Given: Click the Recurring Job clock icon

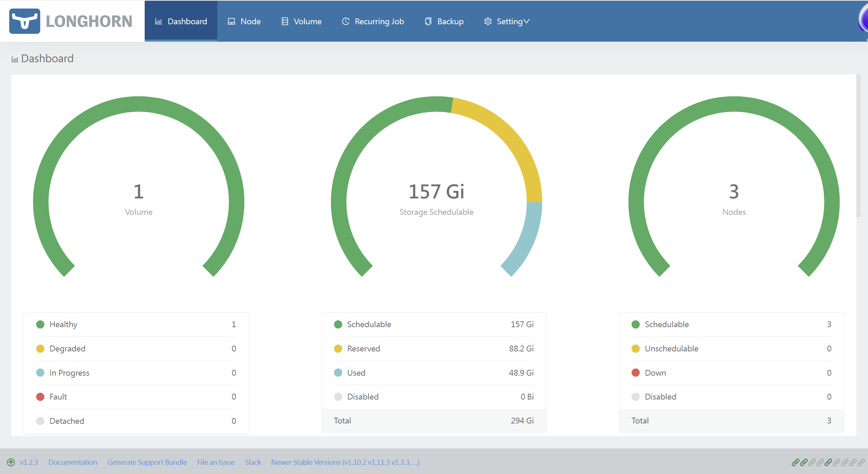Looking at the screenshot, I should [346, 22].
